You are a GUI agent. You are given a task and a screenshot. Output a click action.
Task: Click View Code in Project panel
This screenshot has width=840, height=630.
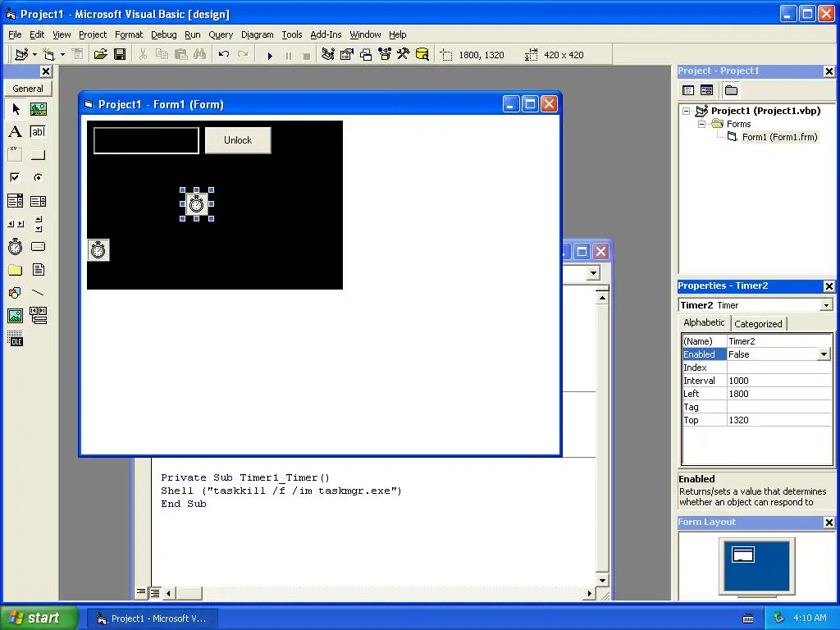pos(688,90)
